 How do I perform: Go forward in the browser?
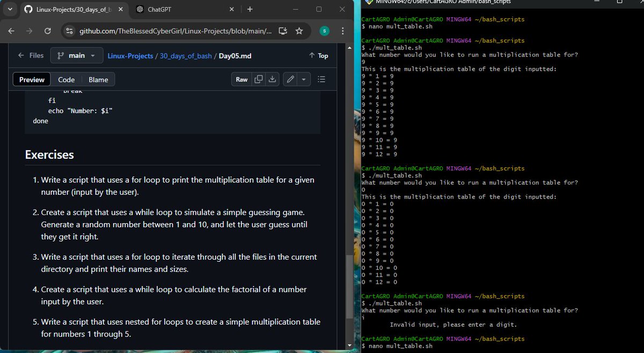click(x=29, y=31)
